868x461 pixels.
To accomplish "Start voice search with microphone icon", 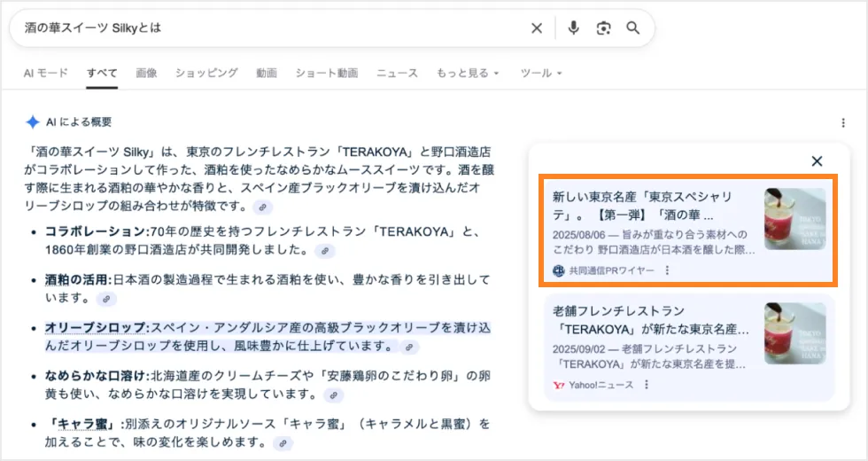I will point(573,28).
